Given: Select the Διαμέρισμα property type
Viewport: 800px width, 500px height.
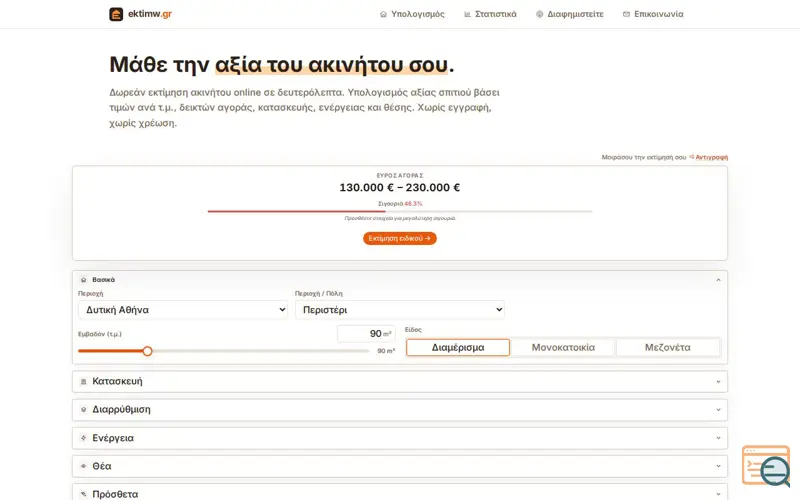Looking at the screenshot, I should pyautogui.click(x=458, y=347).
